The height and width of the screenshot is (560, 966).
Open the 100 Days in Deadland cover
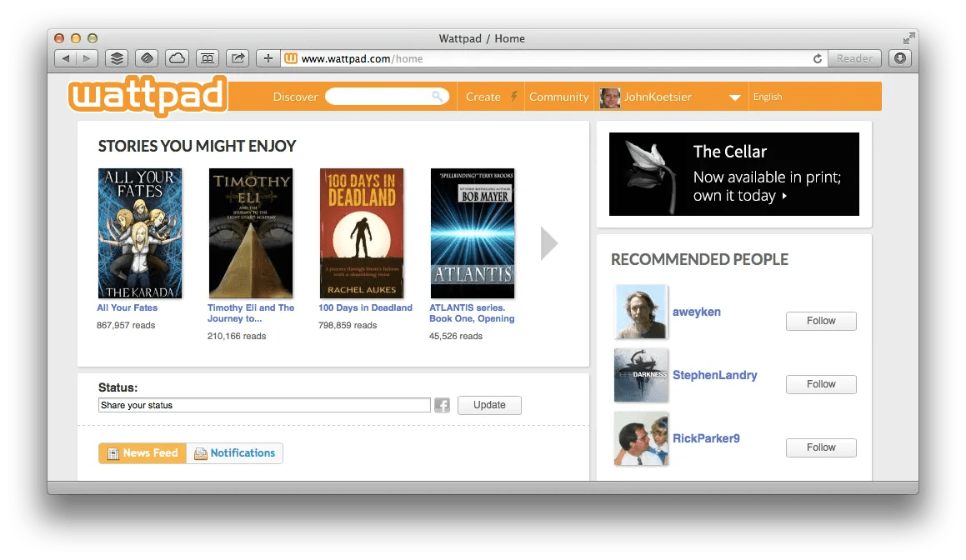[362, 233]
